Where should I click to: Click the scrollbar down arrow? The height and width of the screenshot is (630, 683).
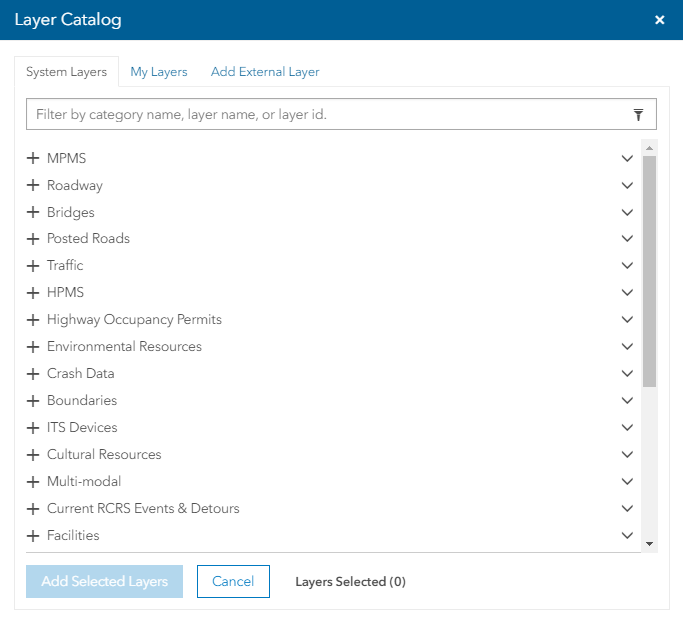coord(649,543)
